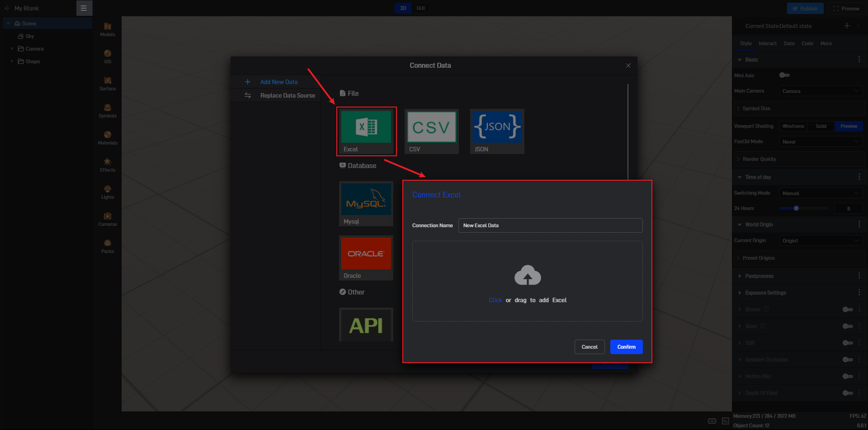Open the API data source option
868x430 pixels.
tap(366, 325)
